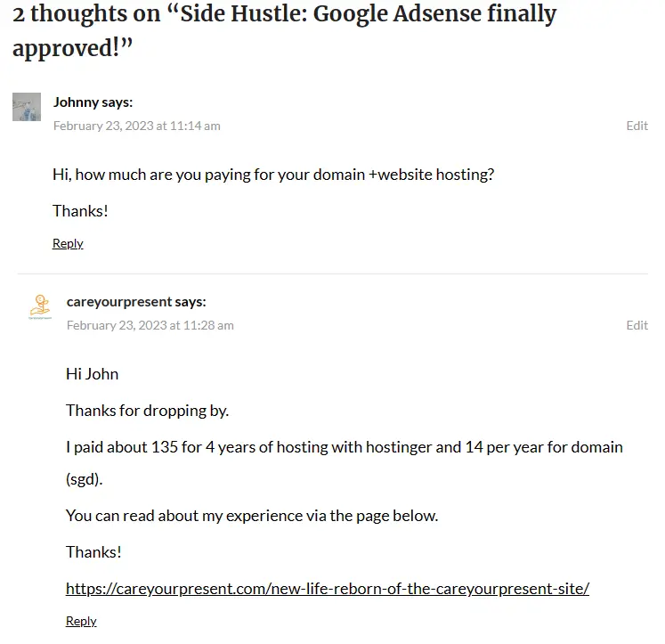
Task: Click the careyourpresent says author name
Action: 136,302
